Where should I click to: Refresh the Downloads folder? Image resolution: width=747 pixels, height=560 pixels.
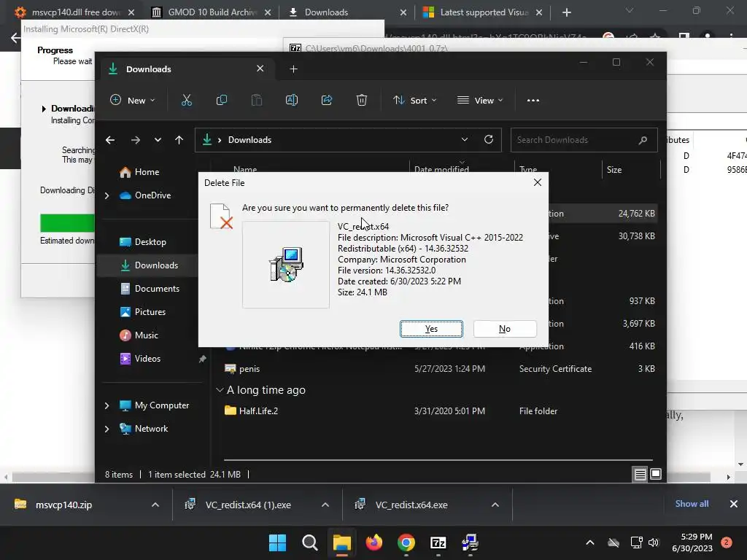[489, 139]
